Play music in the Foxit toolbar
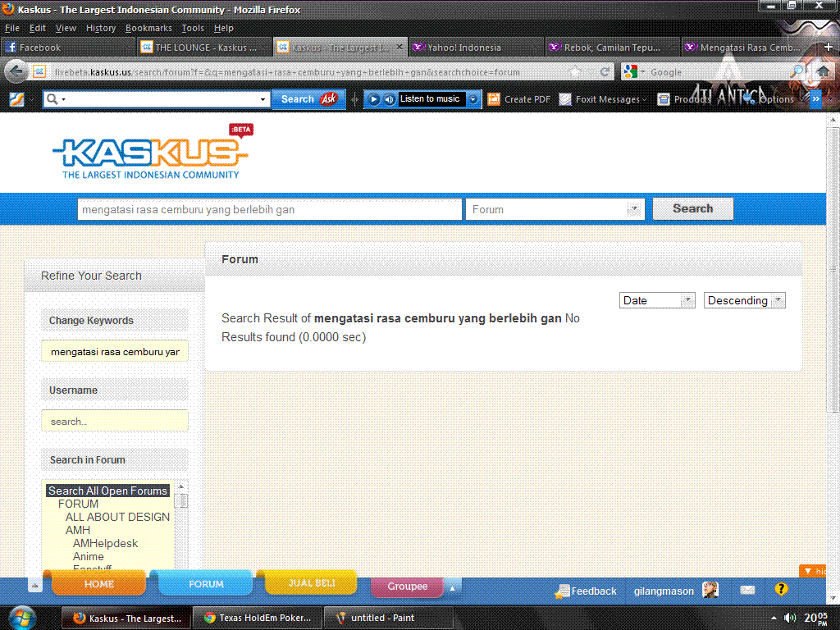840x630 pixels. (374, 99)
